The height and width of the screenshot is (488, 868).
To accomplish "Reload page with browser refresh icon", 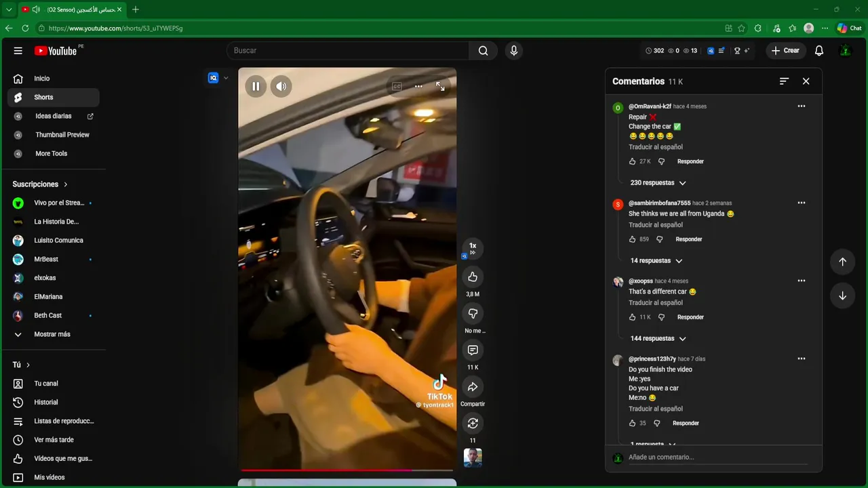I will click(x=25, y=28).
